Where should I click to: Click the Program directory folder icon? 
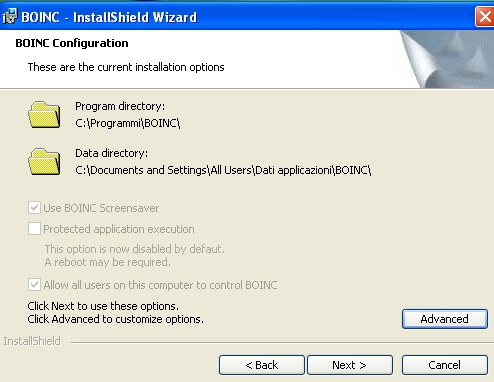tap(44, 115)
